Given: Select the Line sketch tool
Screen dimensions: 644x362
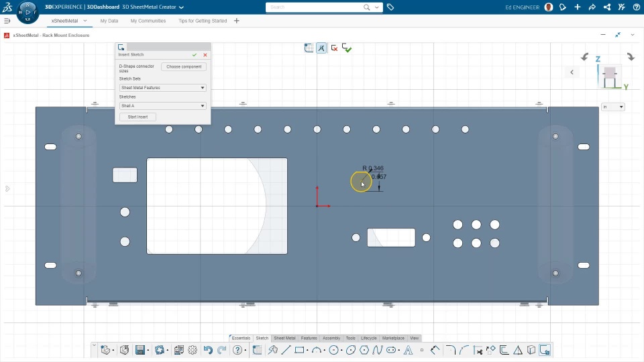Looking at the screenshot, I should tap(286, 350).
